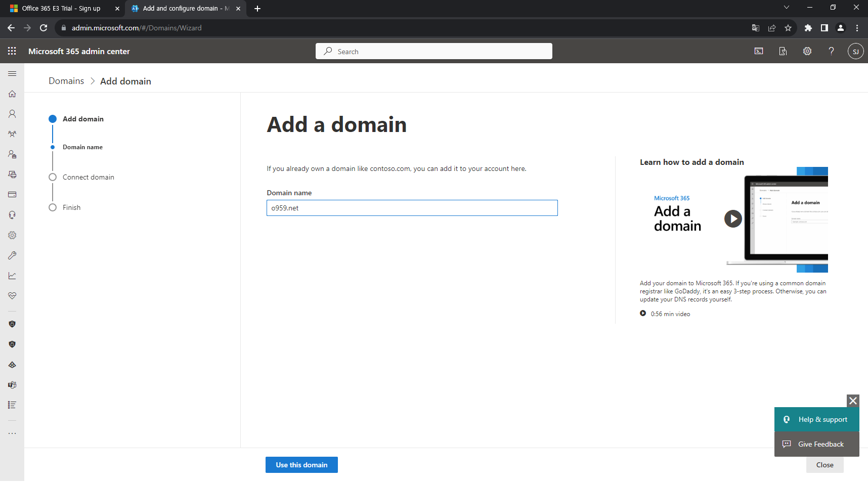The width and height of the screenshot is (868, 482).
Task: Open the Azure Active Directory diamond icon
Action: click(12, 365)
